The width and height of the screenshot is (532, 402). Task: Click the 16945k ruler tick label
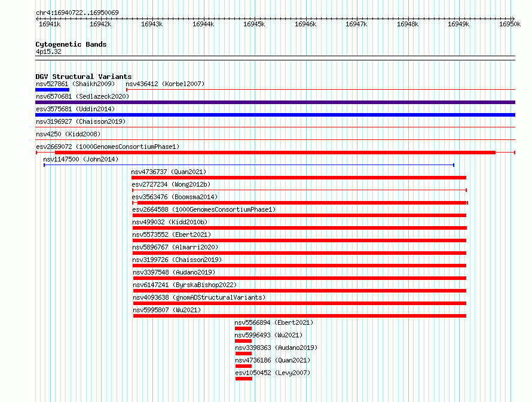click(x=254, y=24)
